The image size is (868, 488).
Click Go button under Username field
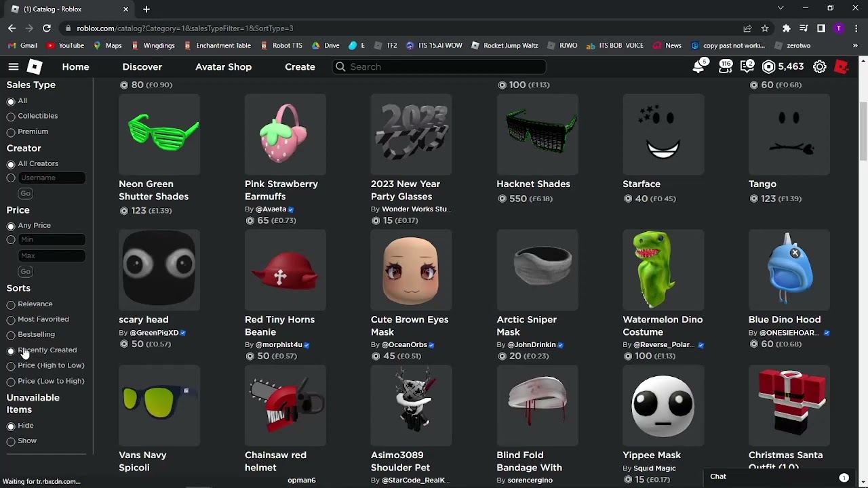point(26,194)
